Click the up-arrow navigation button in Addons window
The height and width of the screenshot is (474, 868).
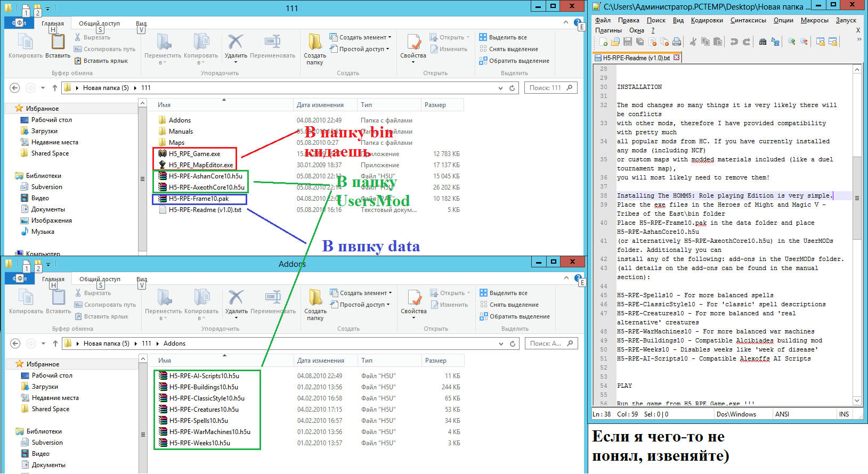(x=55, y=344)
